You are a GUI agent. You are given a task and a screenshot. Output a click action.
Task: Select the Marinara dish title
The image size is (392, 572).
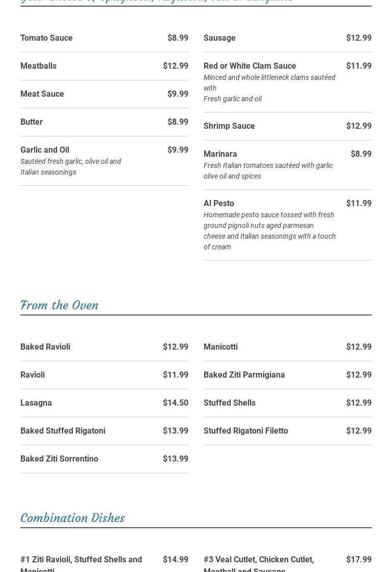[x=220, y=154]
